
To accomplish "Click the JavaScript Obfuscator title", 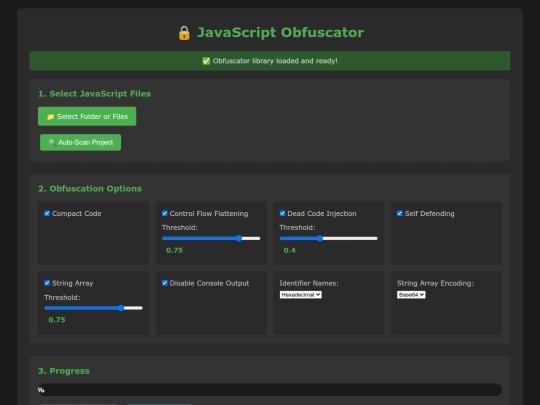I will pos(280,33).
